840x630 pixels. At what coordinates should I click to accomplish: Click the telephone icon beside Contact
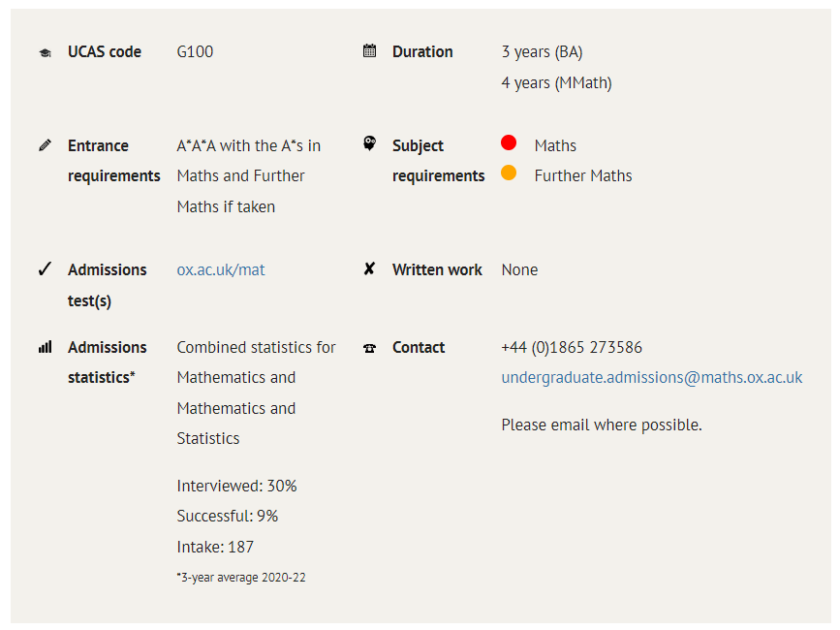tap(370, 348)
